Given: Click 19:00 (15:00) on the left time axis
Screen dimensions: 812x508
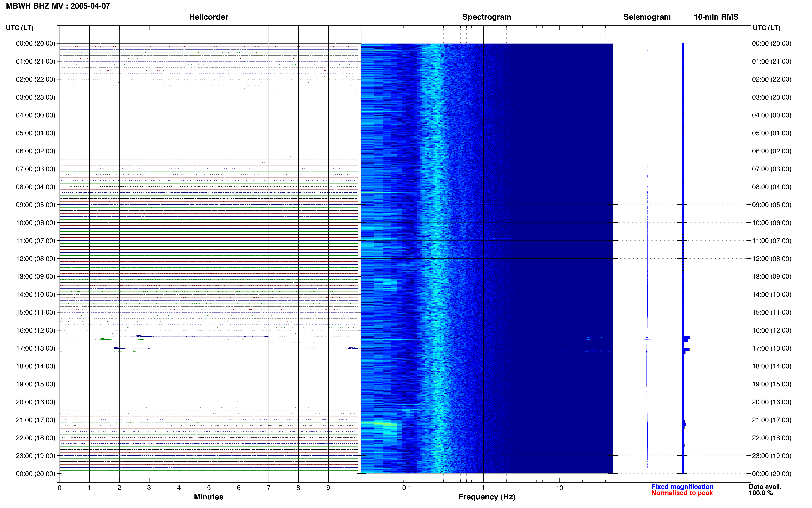Looking at the screenshot, I should [36, 384].
